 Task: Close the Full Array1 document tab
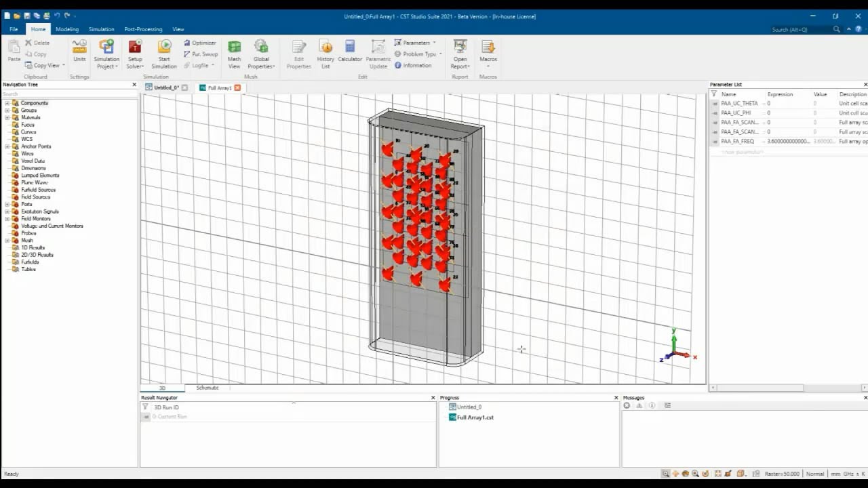(x=237, y=88)
